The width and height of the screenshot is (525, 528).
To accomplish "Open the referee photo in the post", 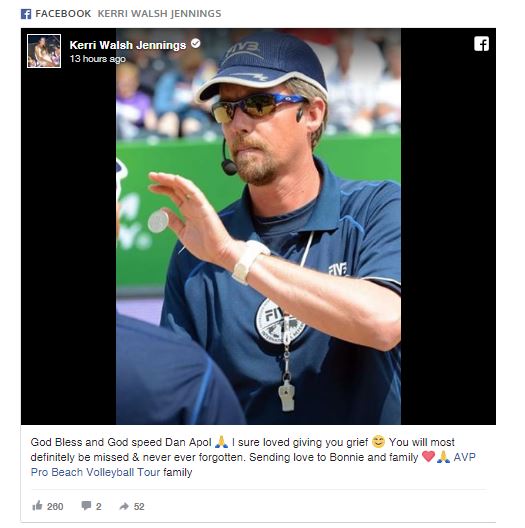I will click(x=258, y=226).
